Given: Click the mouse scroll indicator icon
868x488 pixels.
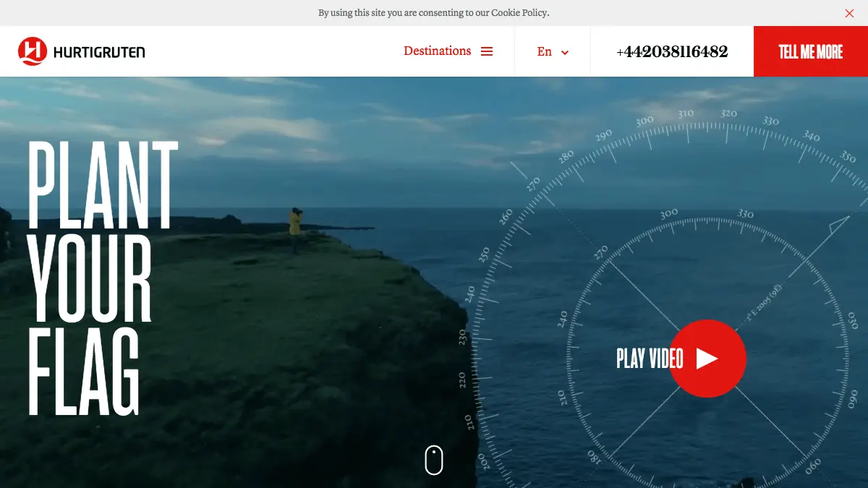Looking at the screenshot, I should pos(434,460).
